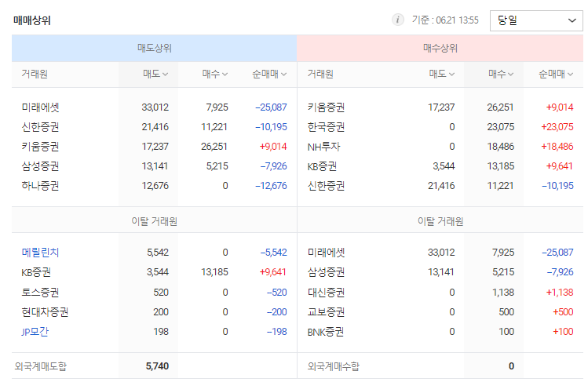Click the right 이탈 거래원 subheader
Image resolution: width=588 pixels, height=382 pixels.
pos(440,221)
